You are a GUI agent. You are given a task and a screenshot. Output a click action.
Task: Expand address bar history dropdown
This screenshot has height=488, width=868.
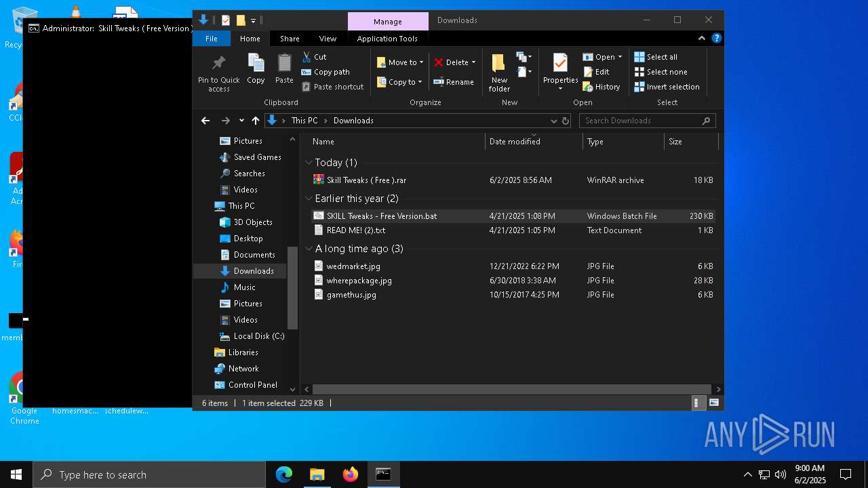click(x=553, y=121)
